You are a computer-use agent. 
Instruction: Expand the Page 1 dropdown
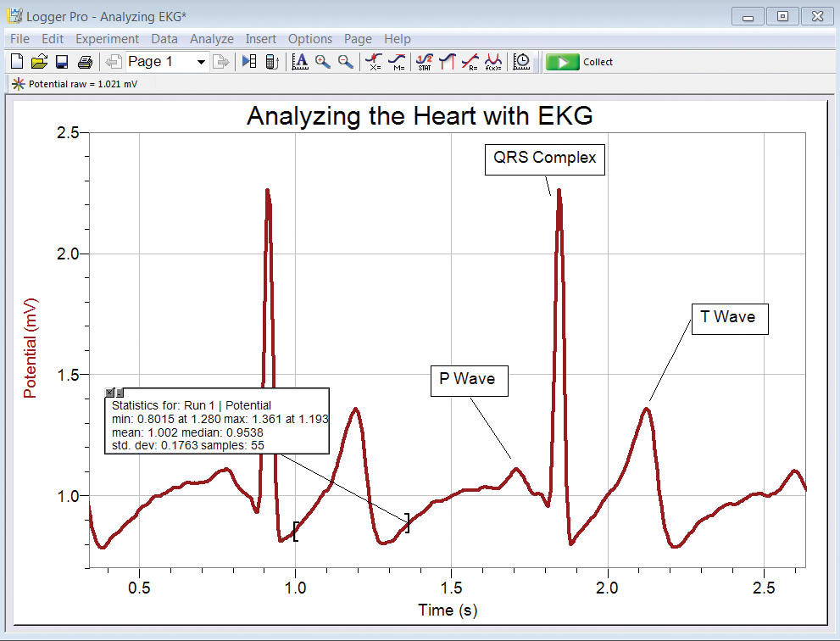201,62
